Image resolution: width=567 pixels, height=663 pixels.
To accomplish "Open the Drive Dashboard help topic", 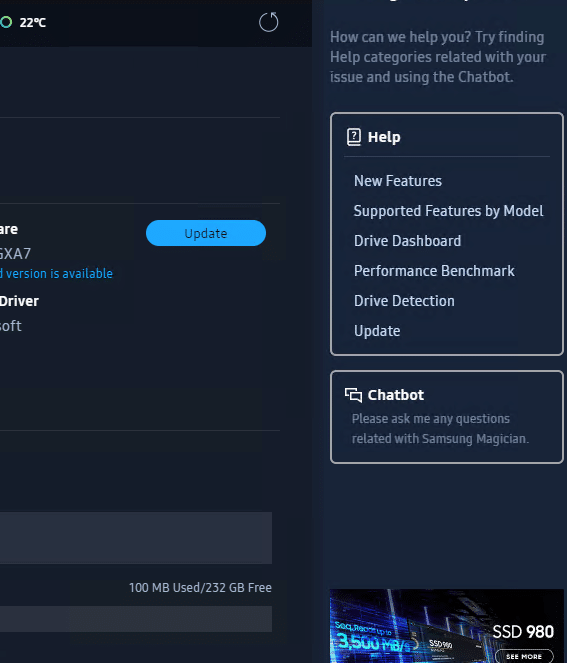I will click(x=408, y=241).
